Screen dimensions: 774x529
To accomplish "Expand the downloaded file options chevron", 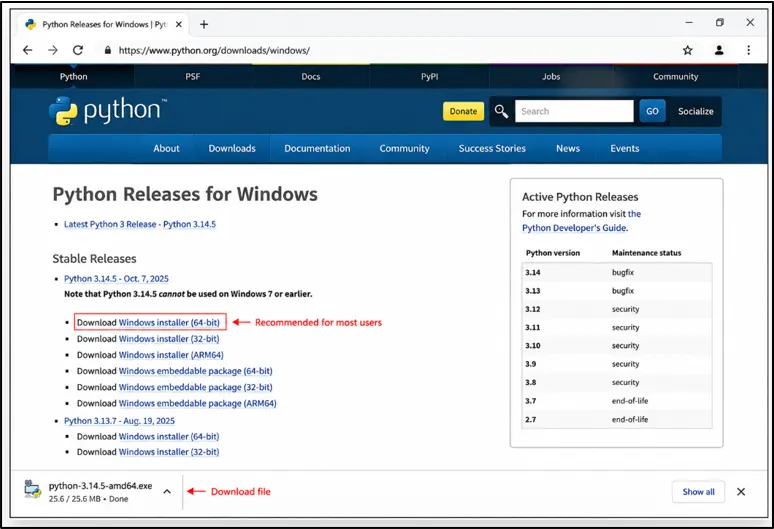I will click(167, 491).
